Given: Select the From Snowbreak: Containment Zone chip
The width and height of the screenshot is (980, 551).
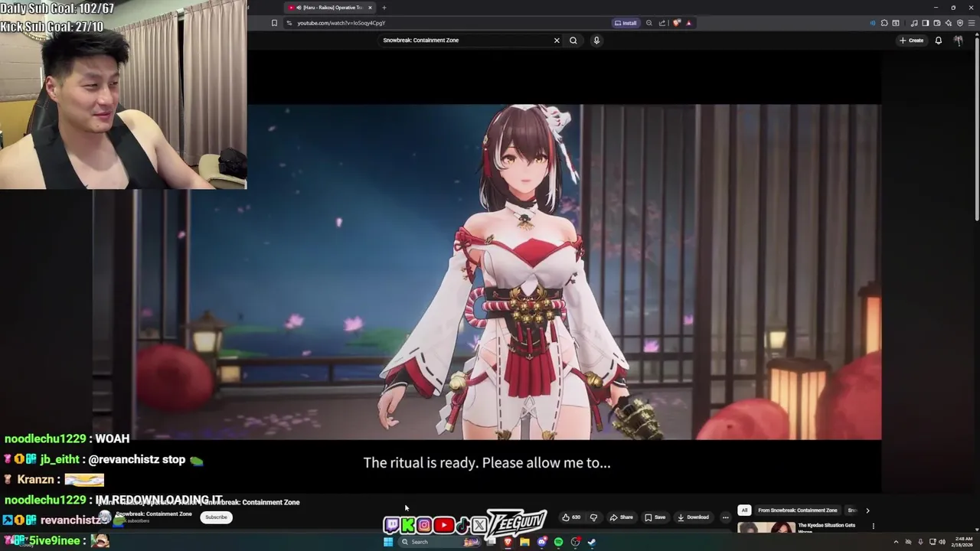Looking at the screenshot, I should click(797, 510).
